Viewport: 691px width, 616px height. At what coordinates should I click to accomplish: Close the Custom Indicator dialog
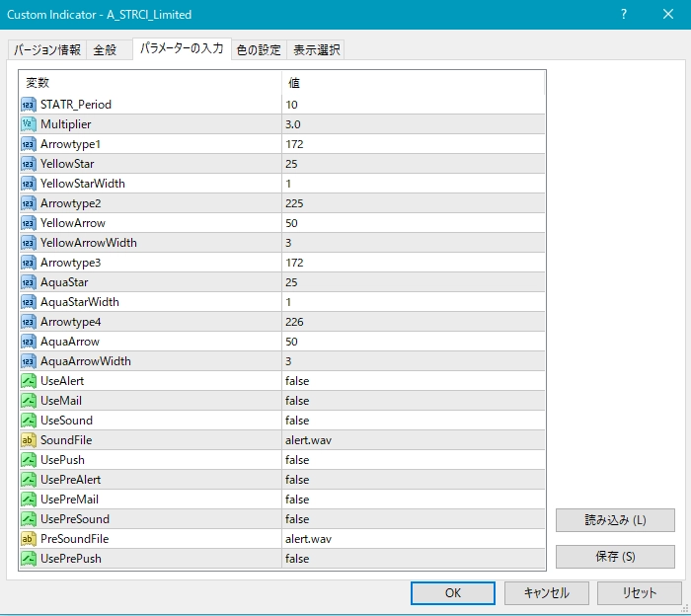[668, 15]
